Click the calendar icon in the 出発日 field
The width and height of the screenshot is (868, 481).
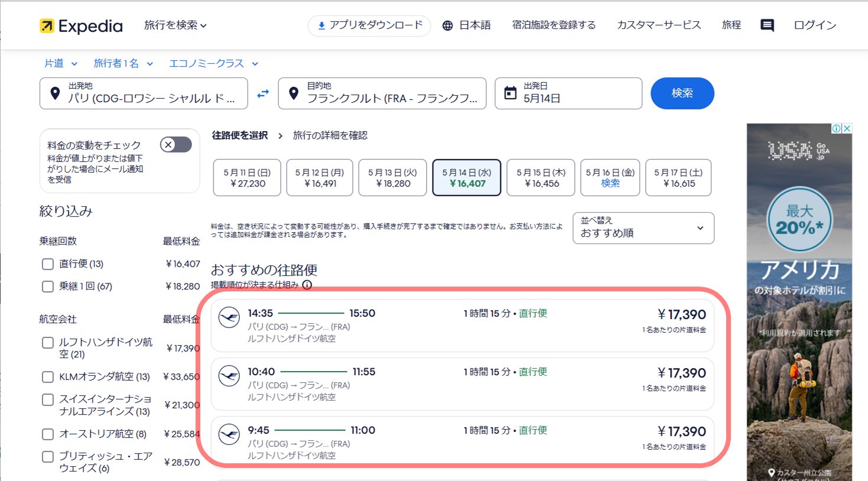click(x=510, y=93)
